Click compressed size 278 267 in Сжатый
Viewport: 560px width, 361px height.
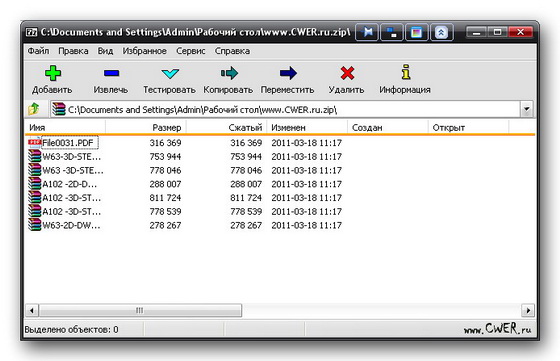[x=246, y=225]
